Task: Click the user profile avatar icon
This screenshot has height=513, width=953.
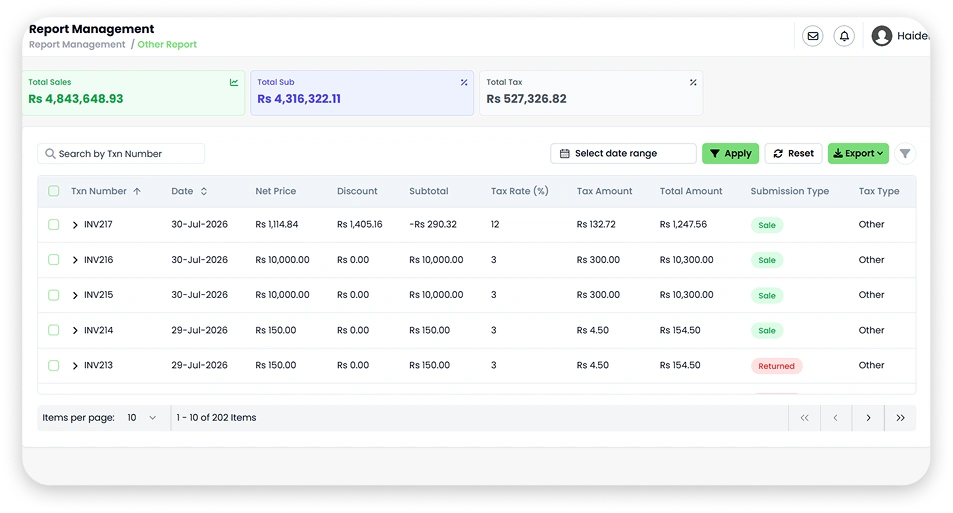Action: [x=882, y=36]
